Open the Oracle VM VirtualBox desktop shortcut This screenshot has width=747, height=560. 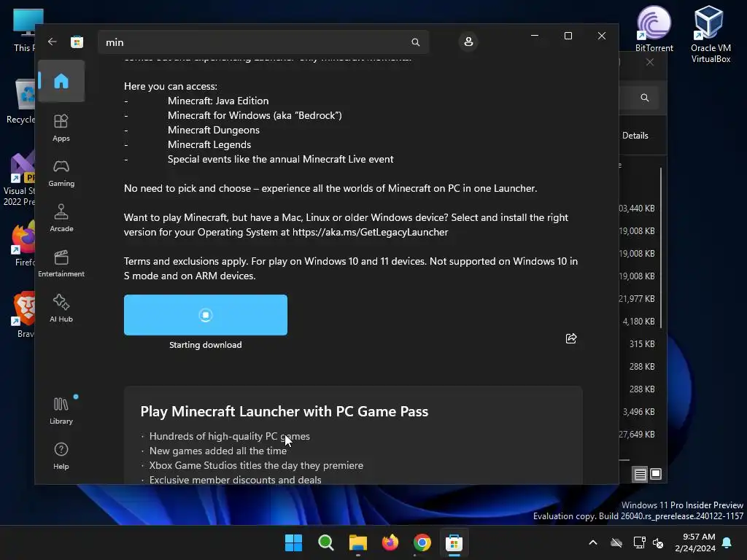click(711, 34)
